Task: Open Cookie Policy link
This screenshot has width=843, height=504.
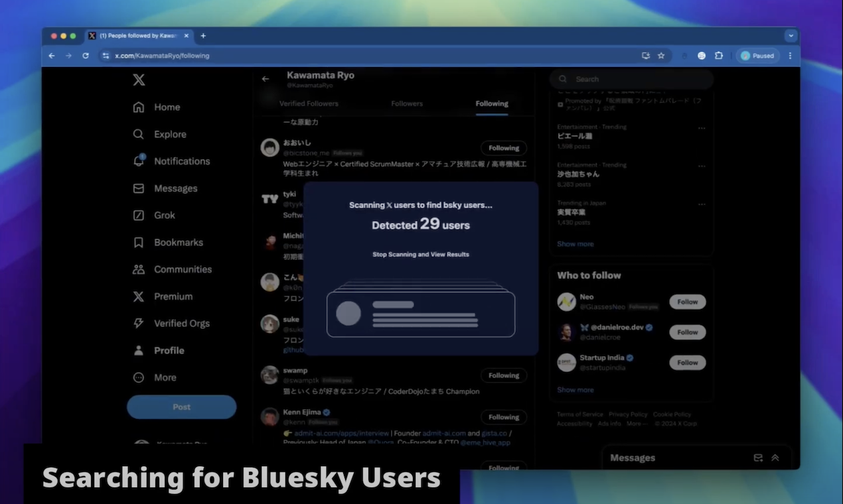Action: 672,414
